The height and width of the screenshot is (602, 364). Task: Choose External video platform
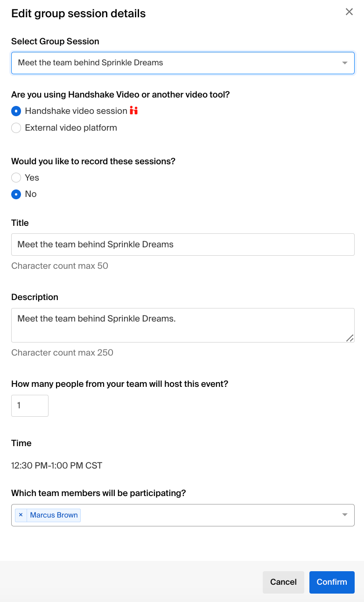click(15, 127)
